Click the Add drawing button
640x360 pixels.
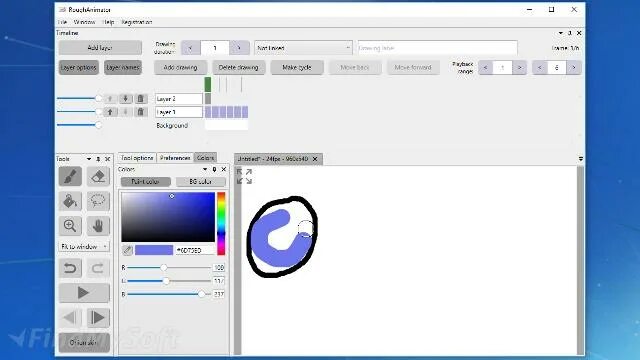(x=180, y=67)
